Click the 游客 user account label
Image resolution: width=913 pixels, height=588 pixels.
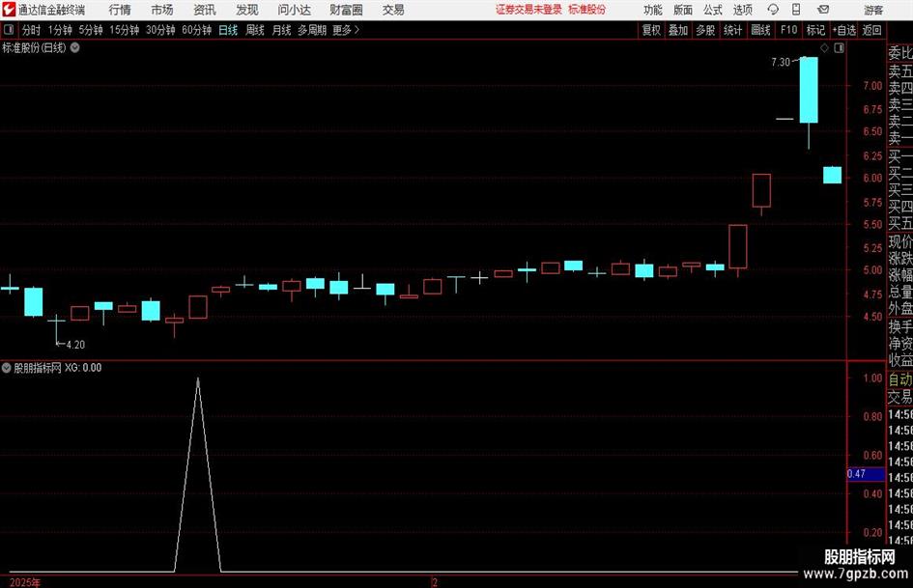pyautogui.click(x=873, y=10)
